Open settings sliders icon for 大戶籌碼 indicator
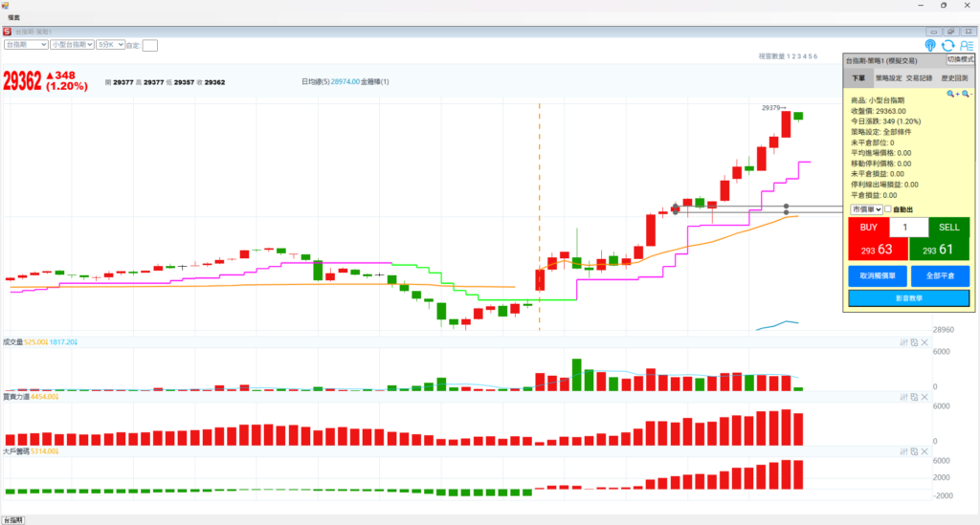 coord(903,450)
